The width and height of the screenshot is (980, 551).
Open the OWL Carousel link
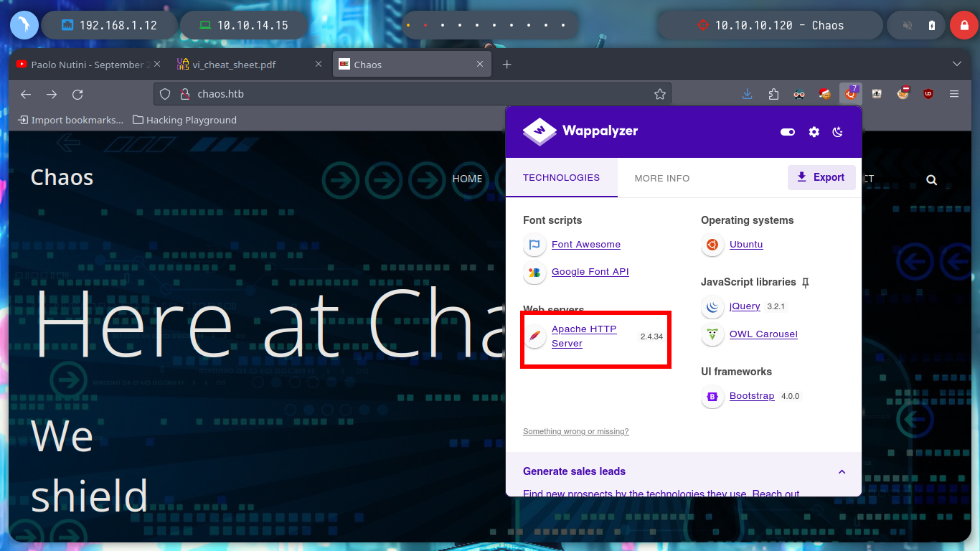[763, 334]
